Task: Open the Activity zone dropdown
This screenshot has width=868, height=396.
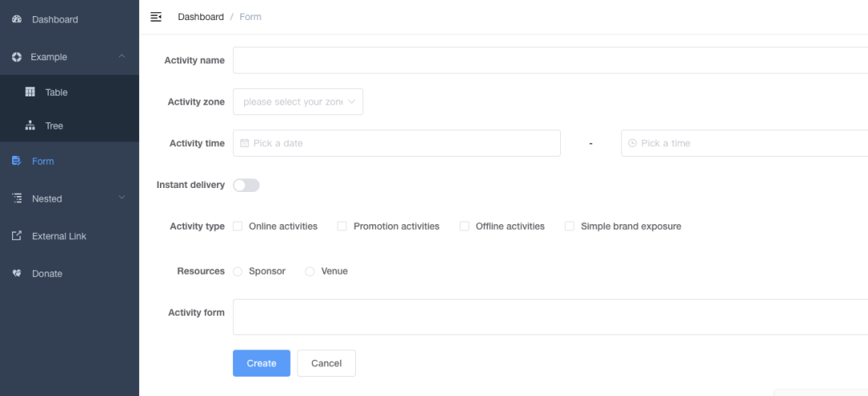Action: tap(297, 102)
